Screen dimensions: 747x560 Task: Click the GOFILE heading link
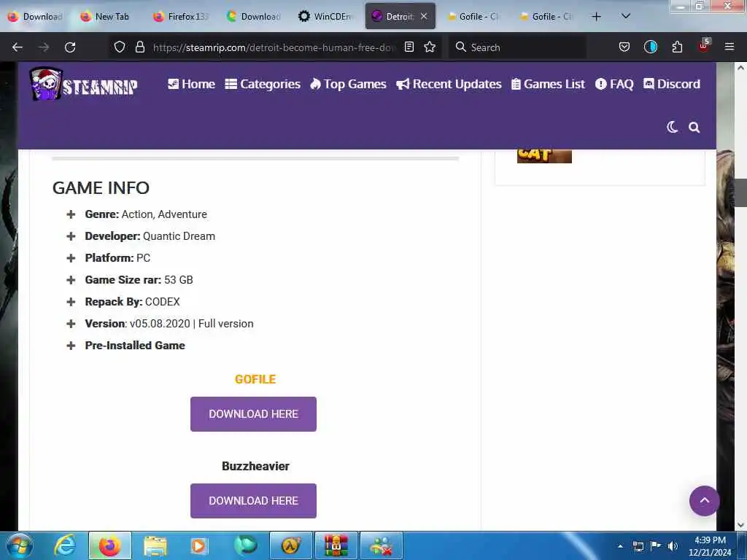click(x=255, y=379)
